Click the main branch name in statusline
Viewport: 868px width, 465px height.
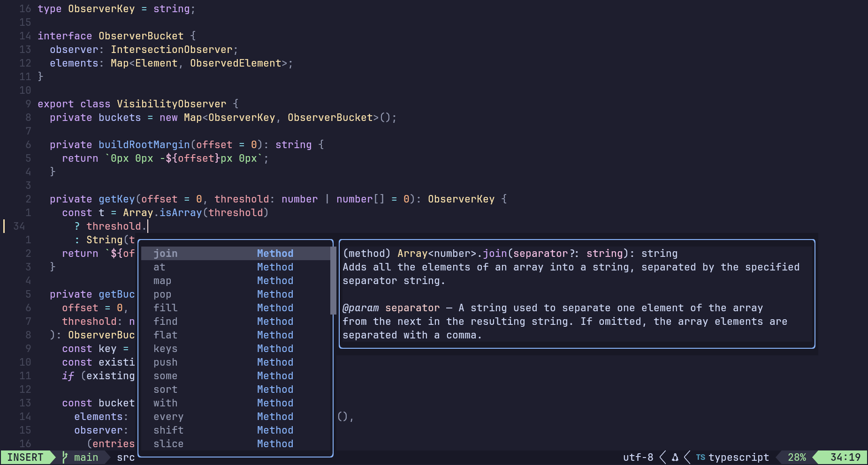tap(86, 457)
